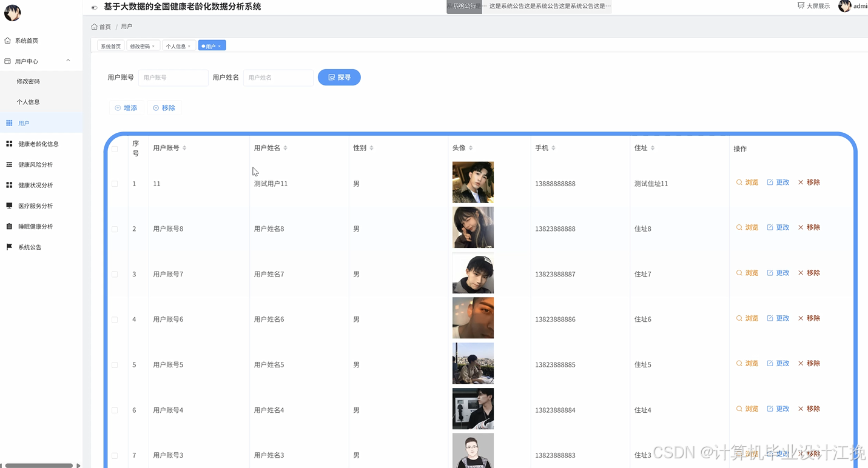Check the checkbox for row 用户账号6
868x468 pixels.
pos(115,319)
